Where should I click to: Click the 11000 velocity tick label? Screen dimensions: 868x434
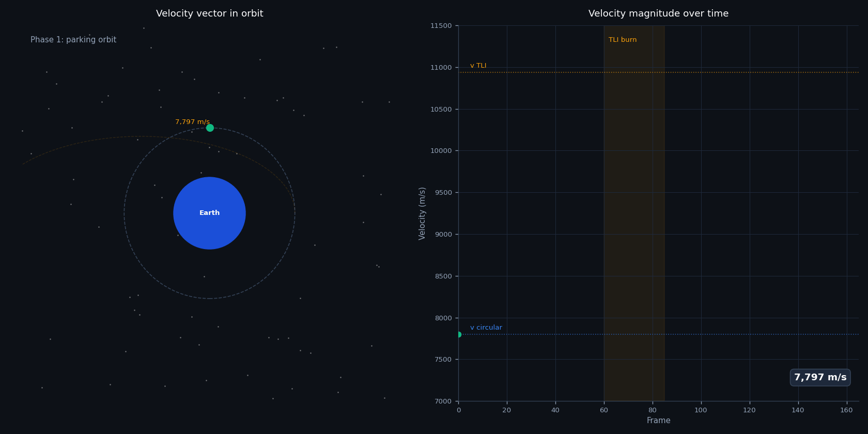[441, 68]
